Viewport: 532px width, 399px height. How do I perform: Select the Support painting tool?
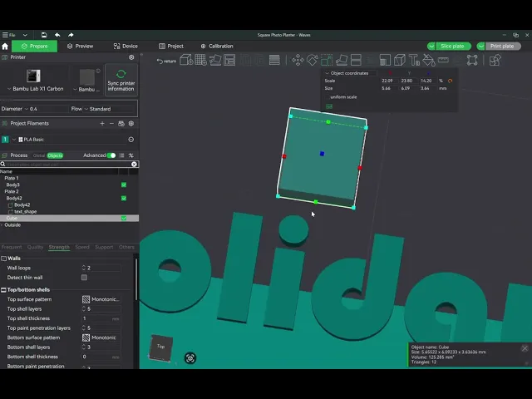[x=385, y=60]
